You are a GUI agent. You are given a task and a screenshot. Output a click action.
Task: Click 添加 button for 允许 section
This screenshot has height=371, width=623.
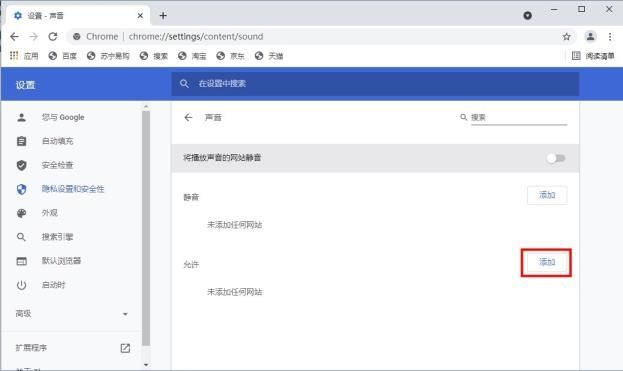click(x=547, y=262)
